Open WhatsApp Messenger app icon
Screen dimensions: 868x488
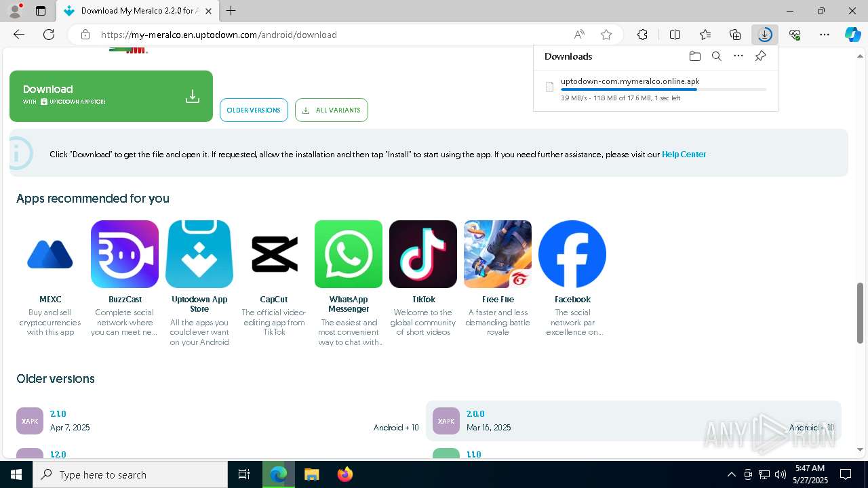pos(349,254)
